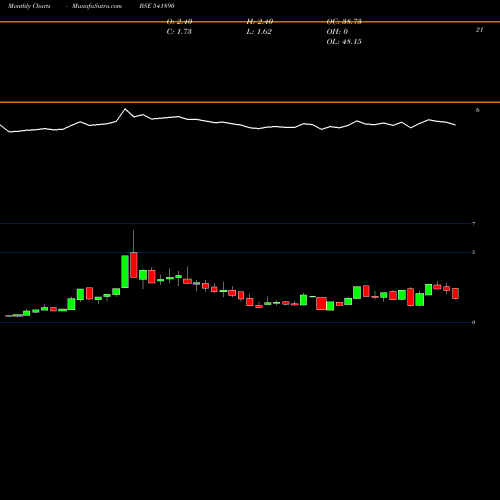Click the low value "L: 1.62"

[x=259, y=32]
